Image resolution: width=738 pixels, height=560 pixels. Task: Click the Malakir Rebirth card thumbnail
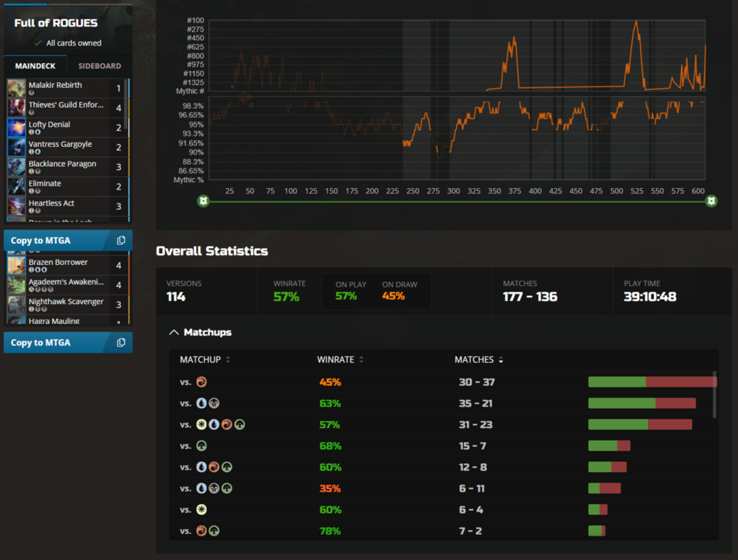coord(16,89)
